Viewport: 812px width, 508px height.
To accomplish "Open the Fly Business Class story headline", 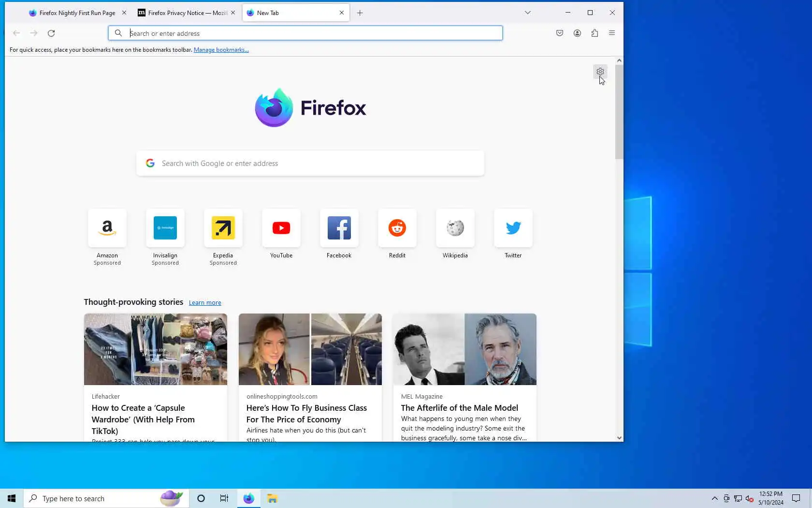I will pos(306,414).
